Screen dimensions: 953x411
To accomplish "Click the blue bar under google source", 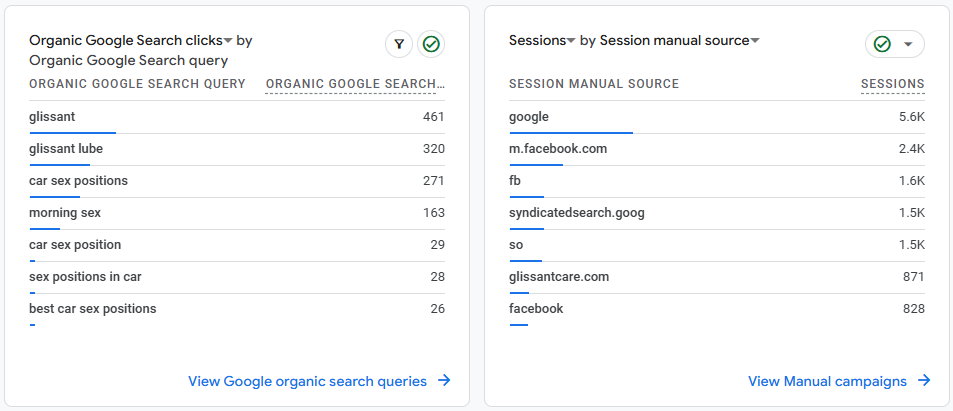I will click(x=570, y=132).
